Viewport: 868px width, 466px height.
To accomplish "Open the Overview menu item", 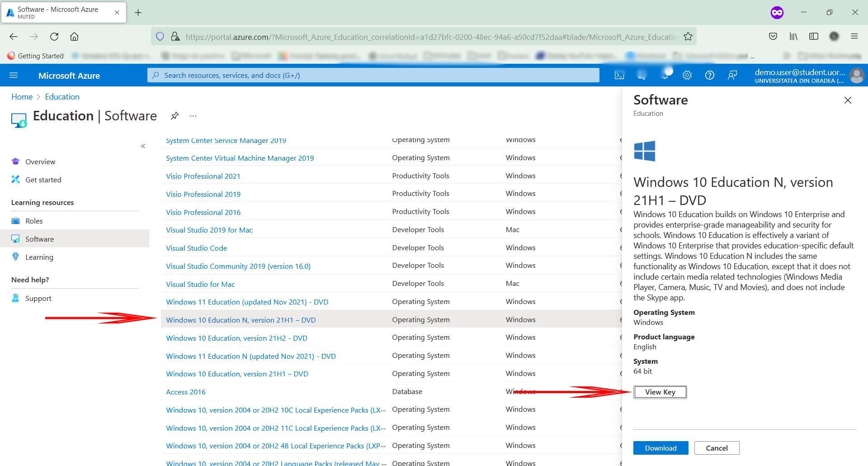I will click(x=40, y=162).
